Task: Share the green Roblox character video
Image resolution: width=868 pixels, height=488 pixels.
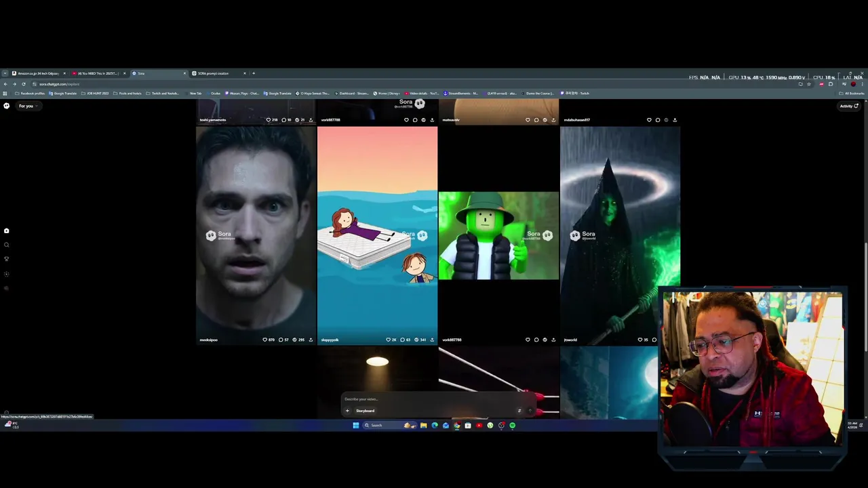Action: [x=553, y=340]
